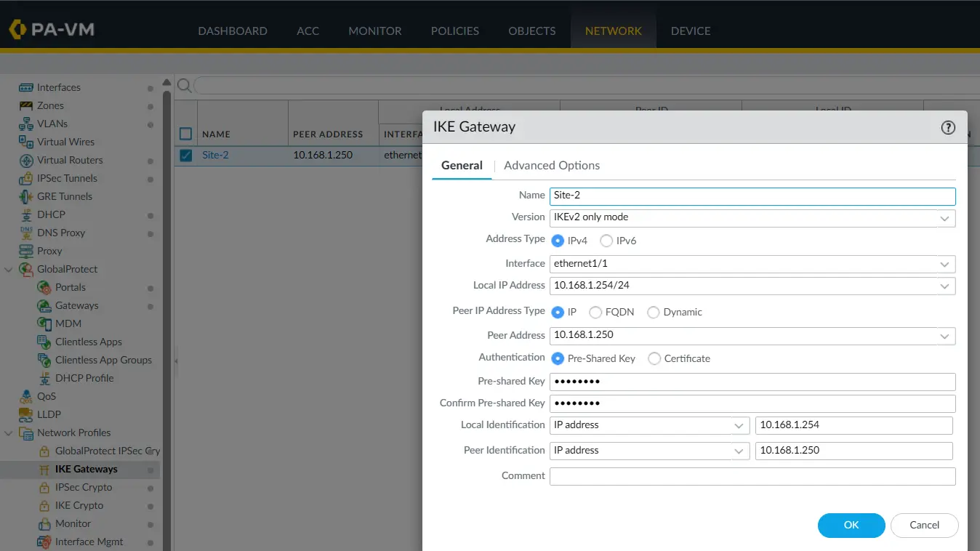Image resolution: width=980 pixels, height=551 pixels.
Task: Click the Virtual Routers icon
Action: 26,160
